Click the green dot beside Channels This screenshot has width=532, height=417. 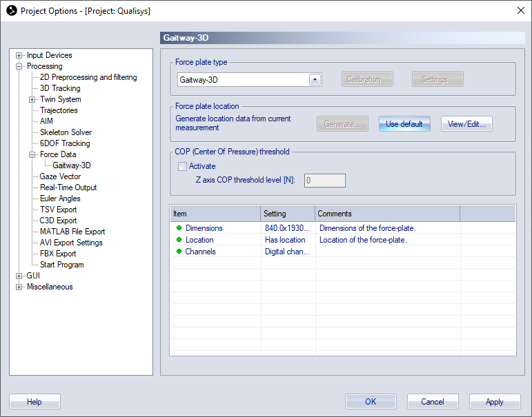pos(179,252)
